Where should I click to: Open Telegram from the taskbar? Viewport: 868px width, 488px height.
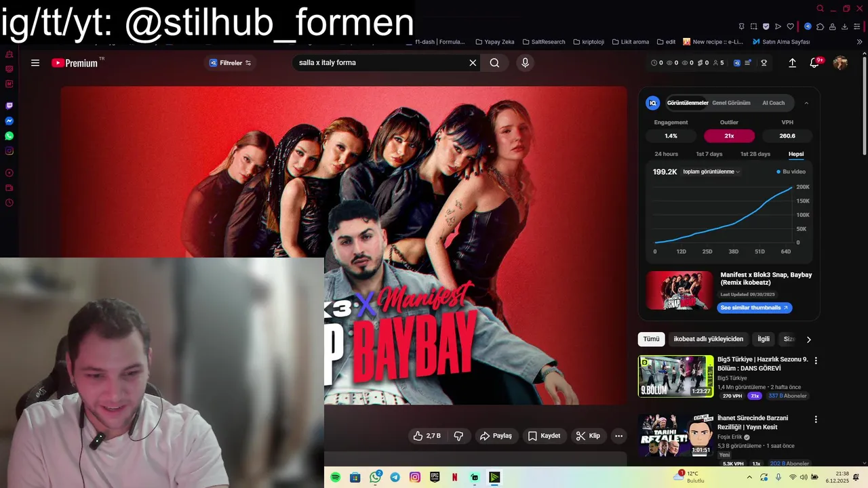[x=395, y=477]
